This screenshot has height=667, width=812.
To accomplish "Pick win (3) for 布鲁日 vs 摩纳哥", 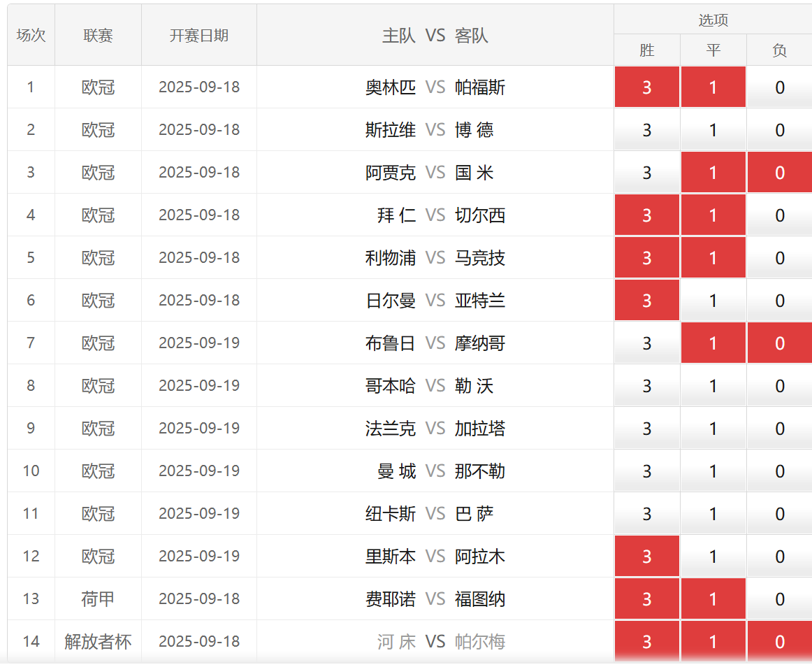I will coord(647,343).
